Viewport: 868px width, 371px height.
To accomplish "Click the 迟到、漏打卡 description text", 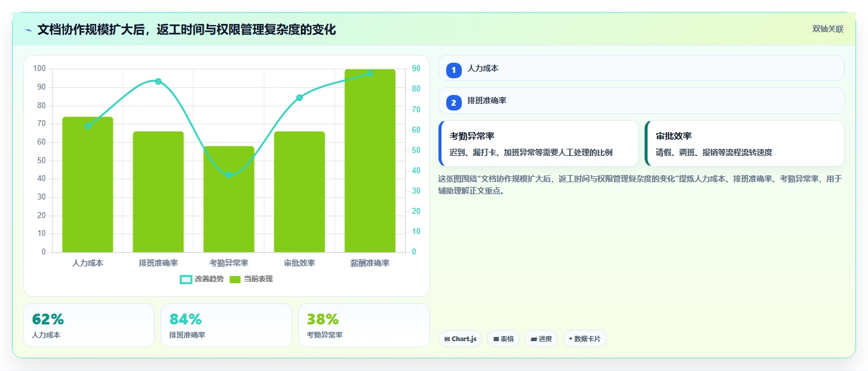I will [531, 152].
